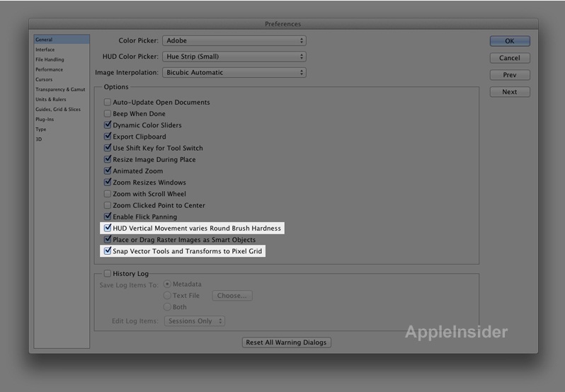Open Transparency & Gamut preferences
The height and width of the screenshot is (392, 565).
coord(60,90)
